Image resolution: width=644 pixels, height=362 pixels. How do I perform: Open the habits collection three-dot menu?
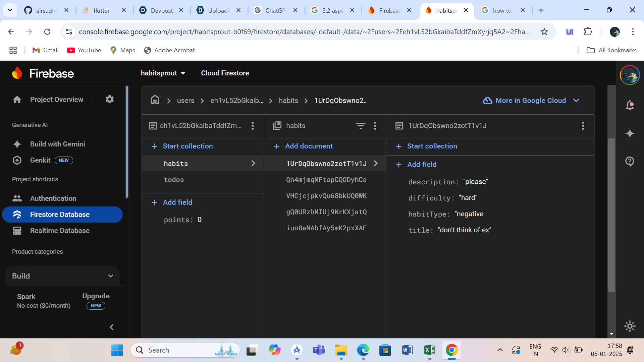click(375, 126)
